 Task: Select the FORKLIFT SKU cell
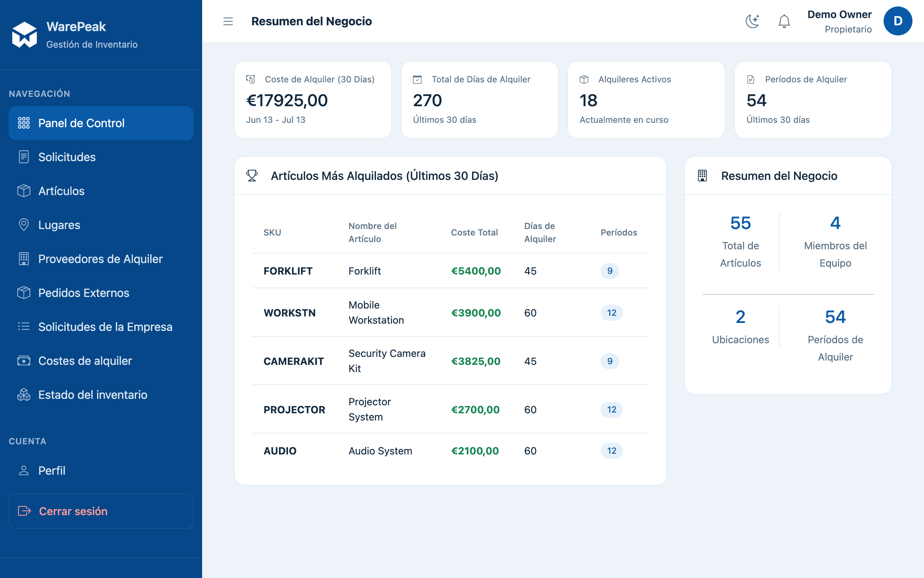(288, 271)
